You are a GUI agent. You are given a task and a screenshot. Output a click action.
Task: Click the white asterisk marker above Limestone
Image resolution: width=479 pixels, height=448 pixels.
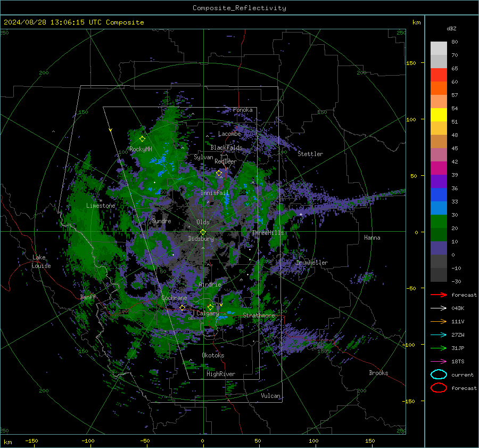click(x=101, y=201)
